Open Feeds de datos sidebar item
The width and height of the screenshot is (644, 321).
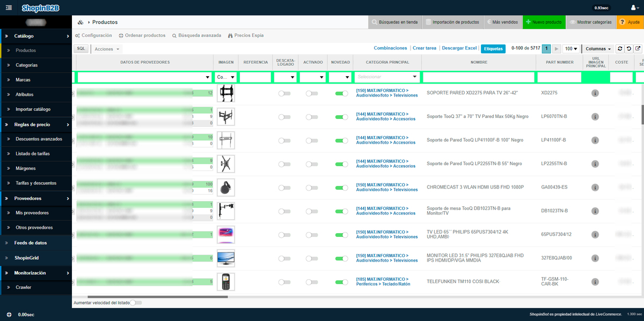tap(31, 243)
